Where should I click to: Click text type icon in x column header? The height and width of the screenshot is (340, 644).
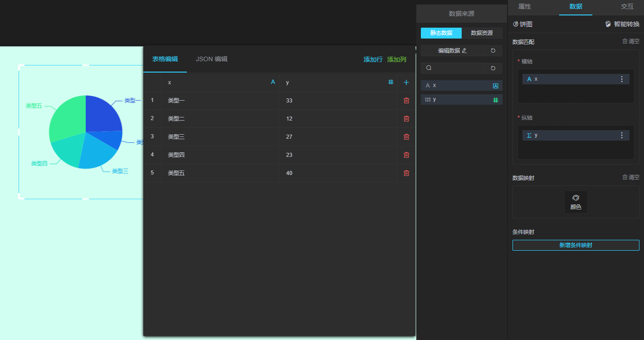click(x=273, y=82)
